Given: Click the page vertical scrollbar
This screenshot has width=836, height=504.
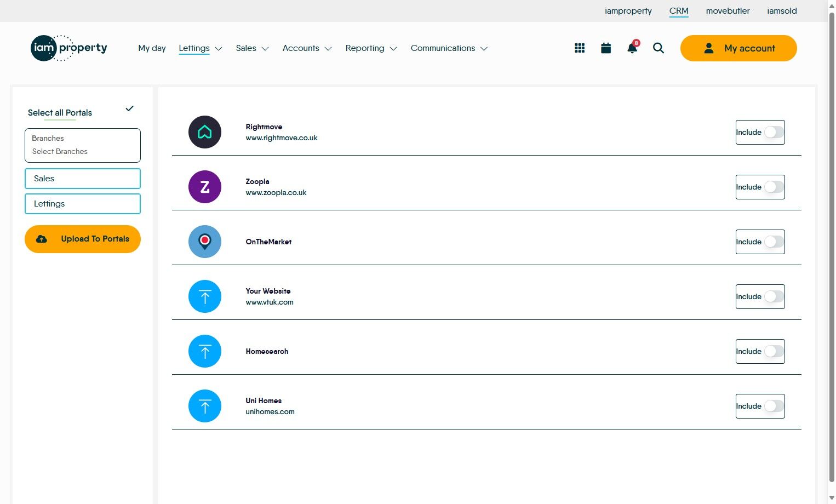Looking at the screenshot, I should (832, 247).
